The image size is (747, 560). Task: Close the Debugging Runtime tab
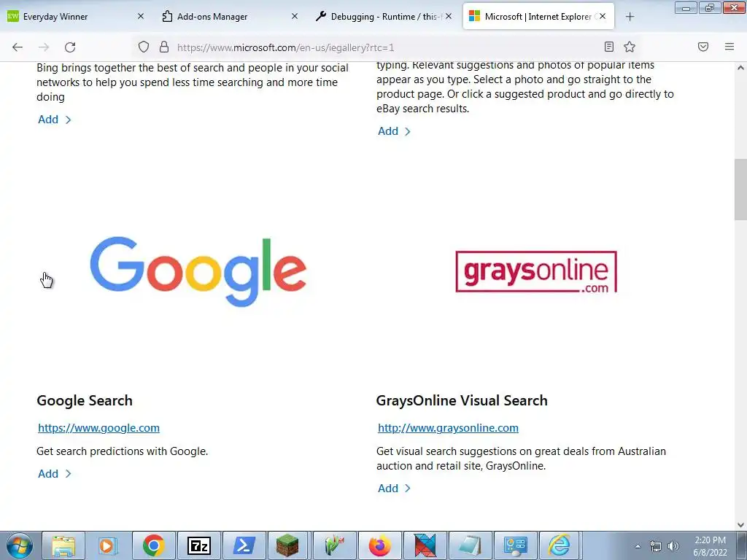click(449, 16)
